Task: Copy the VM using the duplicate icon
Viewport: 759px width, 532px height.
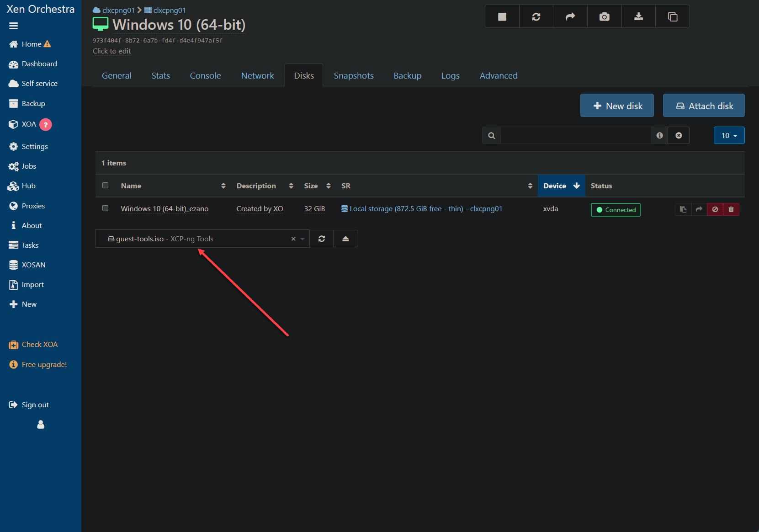Action: click(673, 17)
